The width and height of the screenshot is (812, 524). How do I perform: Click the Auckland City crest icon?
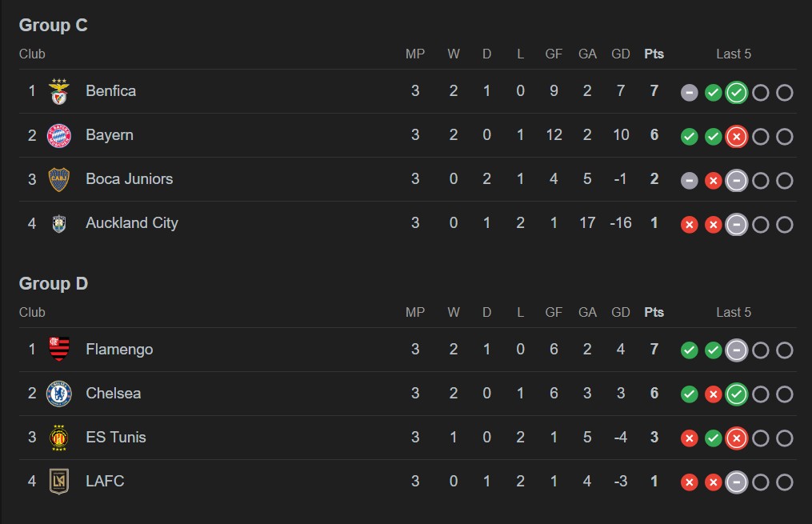tap(59, 224)
